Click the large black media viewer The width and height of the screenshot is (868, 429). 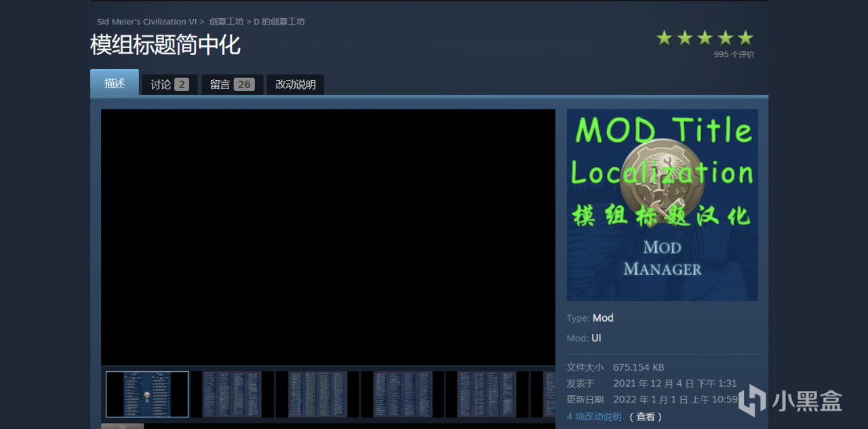pyautogui.click(x=328, y=238)
